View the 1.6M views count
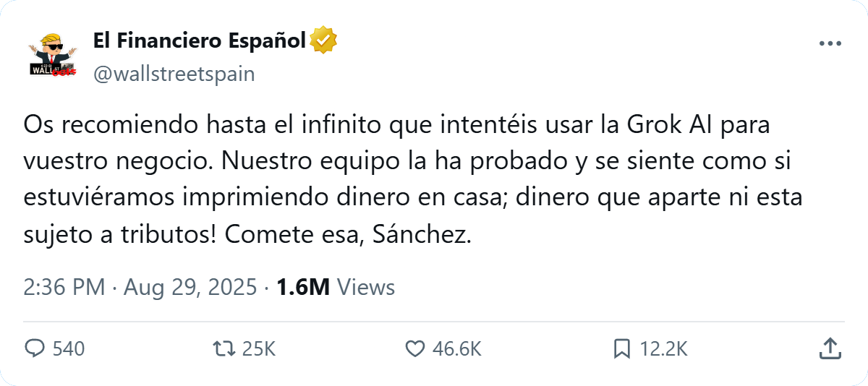Screen dimensions: 868x386 point(303,288)
